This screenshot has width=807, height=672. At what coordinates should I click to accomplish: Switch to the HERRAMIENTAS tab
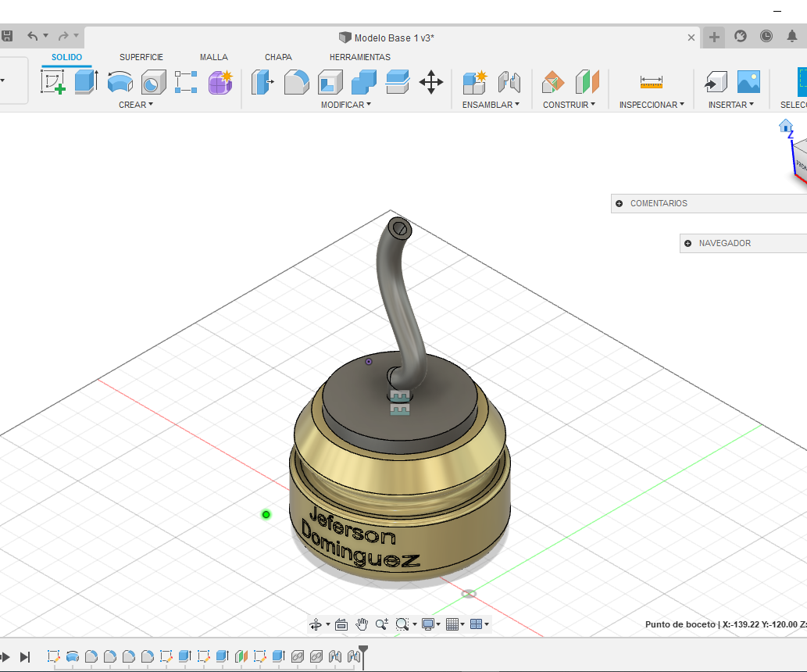[x=359, y=57]
